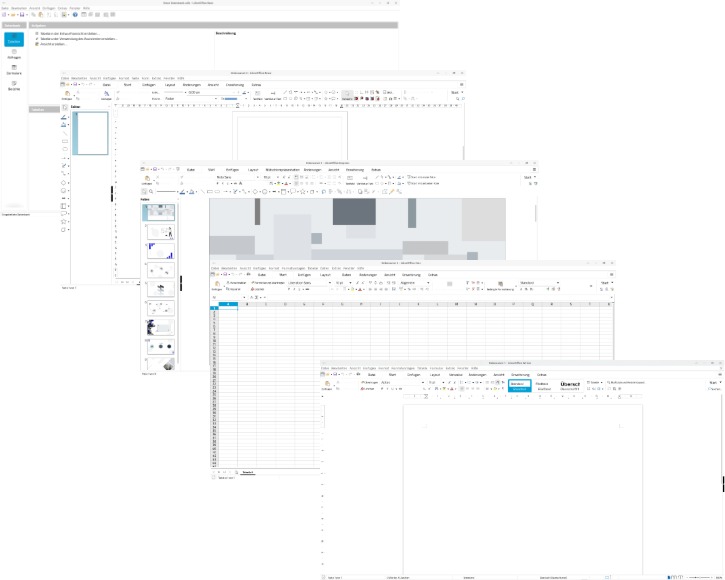Apply the Überschrift paragraph style in Writer
This screenshot has width=725, height=580.
pyautogui.click(x=570, y=385)
